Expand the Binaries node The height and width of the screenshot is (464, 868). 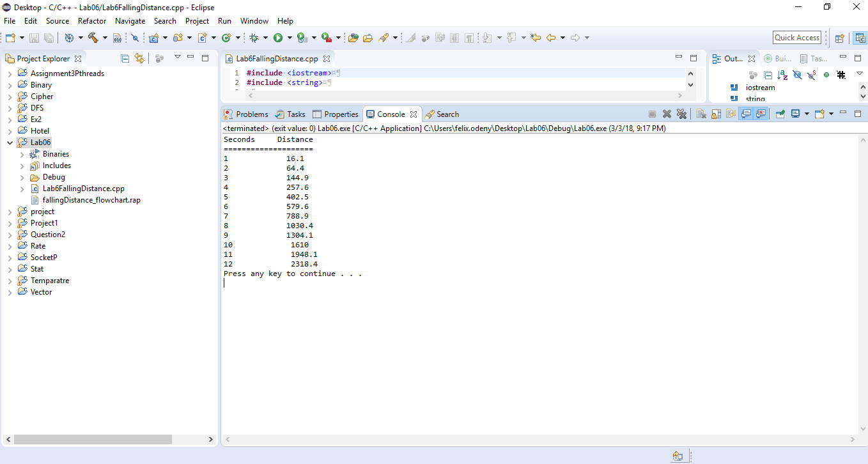click(22, 154)
